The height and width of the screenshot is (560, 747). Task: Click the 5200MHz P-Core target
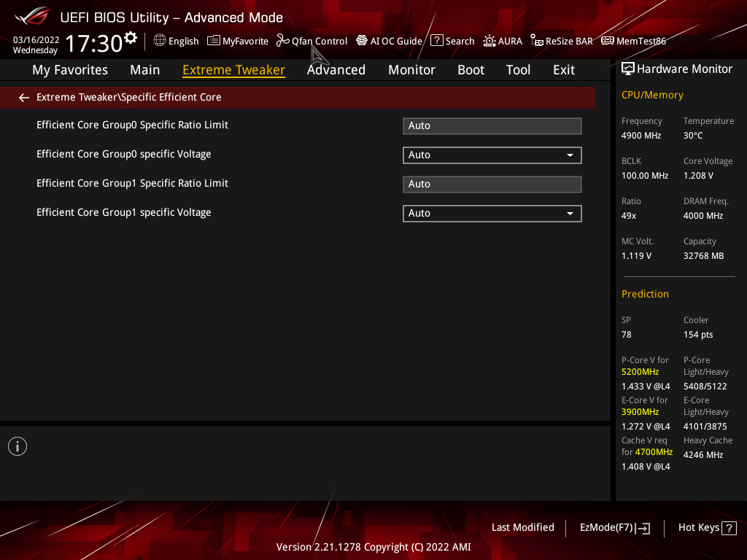pyautogui.click(x=640, y=372)
